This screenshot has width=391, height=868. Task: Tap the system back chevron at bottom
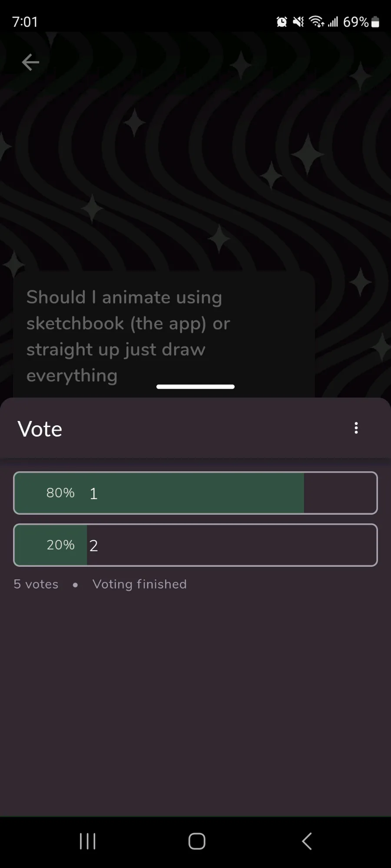point(307,841)
